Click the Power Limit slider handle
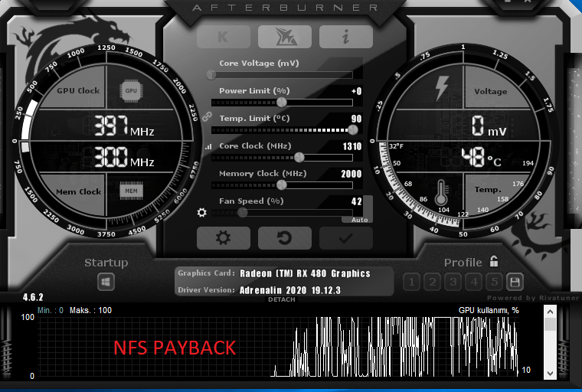 click(x=282, y=102)
